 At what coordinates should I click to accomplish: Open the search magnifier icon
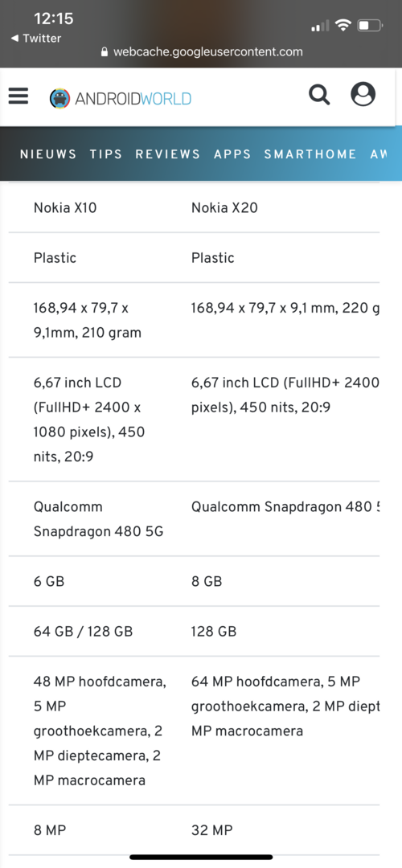(x=319, y=95)
